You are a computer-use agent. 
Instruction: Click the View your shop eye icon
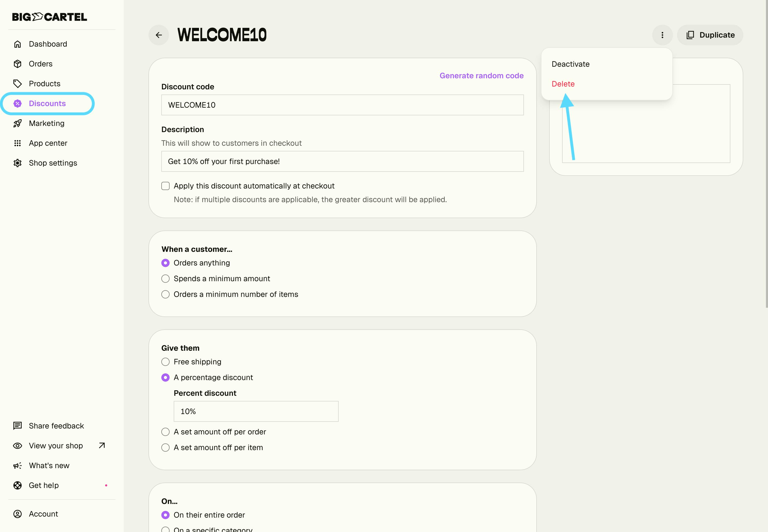pyautogui.click(x=18, y=446)
